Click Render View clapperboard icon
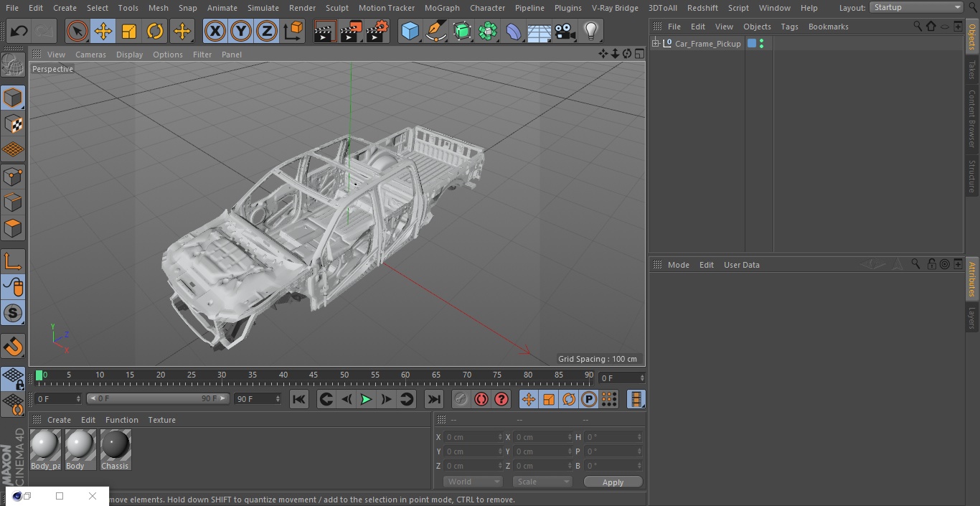 click(325, 32)
